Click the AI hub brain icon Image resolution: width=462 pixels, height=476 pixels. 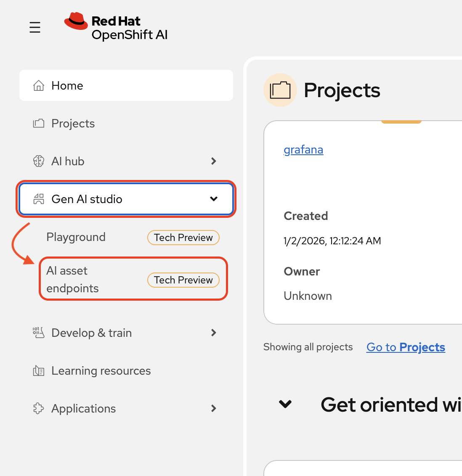[x=39, y=161]
